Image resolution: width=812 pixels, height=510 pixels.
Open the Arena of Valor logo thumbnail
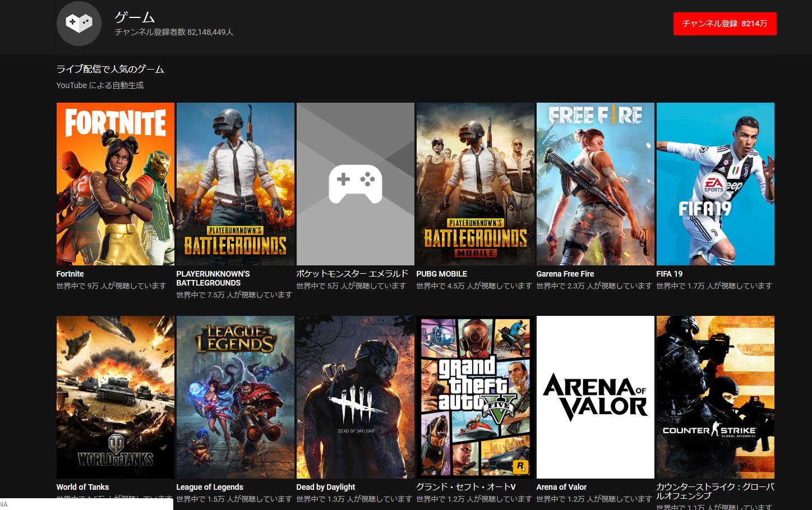(596, 397)
